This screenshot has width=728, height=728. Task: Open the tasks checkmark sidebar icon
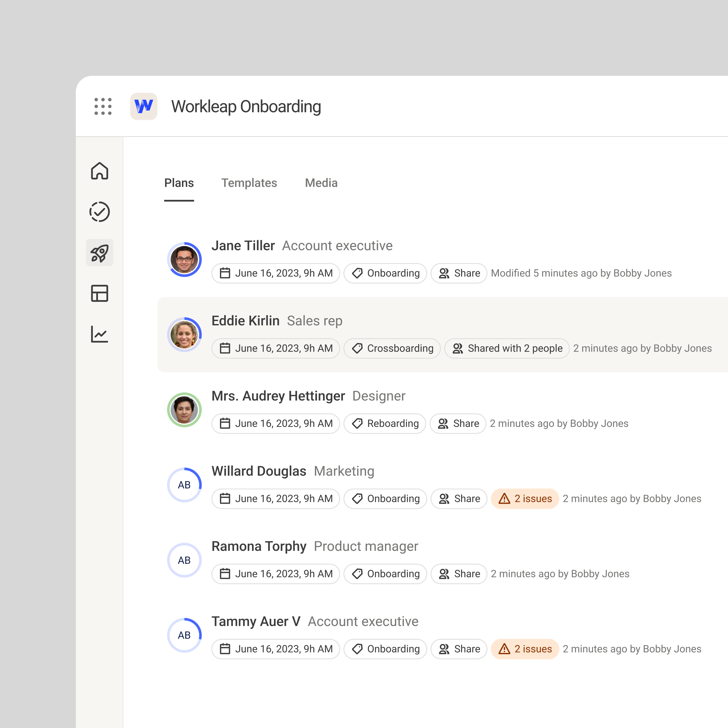(x=100, y=212)
